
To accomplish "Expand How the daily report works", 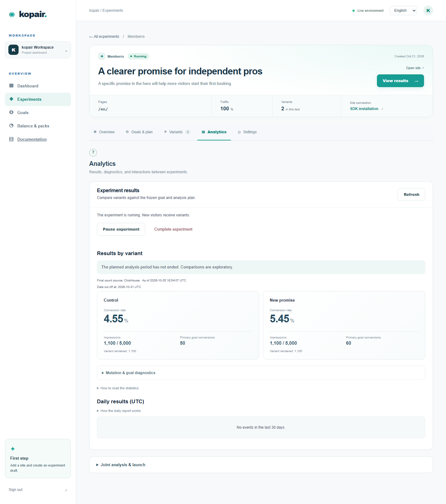I will 119,411.
